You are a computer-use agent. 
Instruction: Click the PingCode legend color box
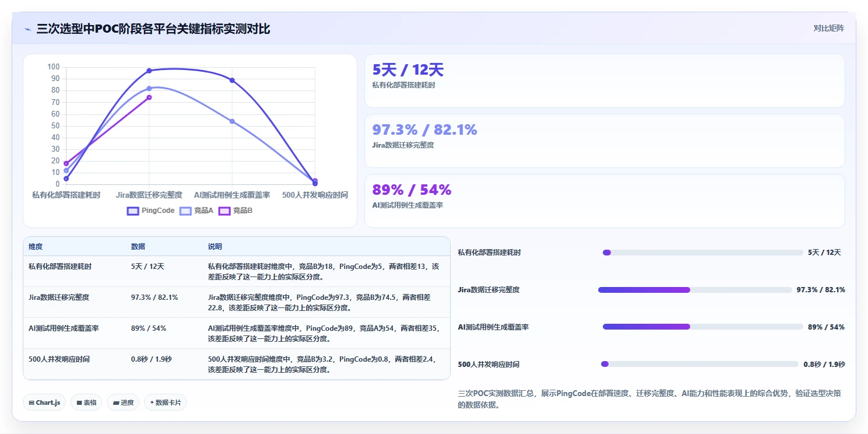tap(133, 211)
